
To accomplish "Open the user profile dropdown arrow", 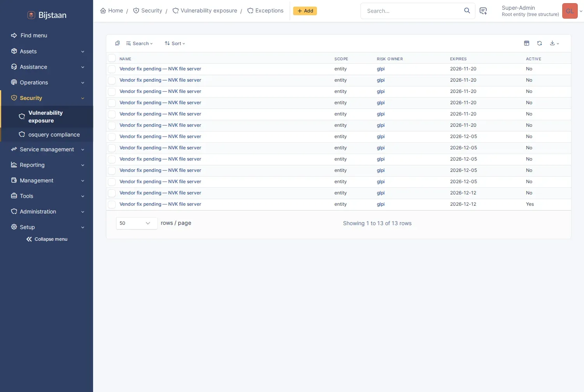I will click(581, 11).
